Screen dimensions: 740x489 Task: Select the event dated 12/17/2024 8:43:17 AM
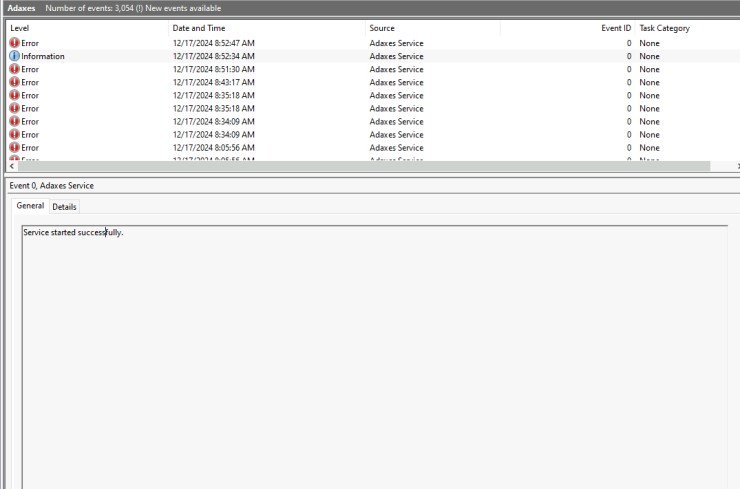pyautogui.click(x=373, y=82)
